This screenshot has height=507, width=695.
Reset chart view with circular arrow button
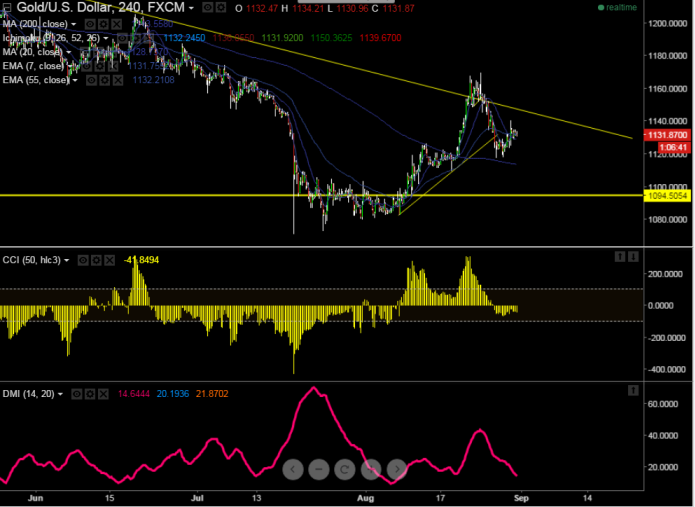click(x=344, y=468)
